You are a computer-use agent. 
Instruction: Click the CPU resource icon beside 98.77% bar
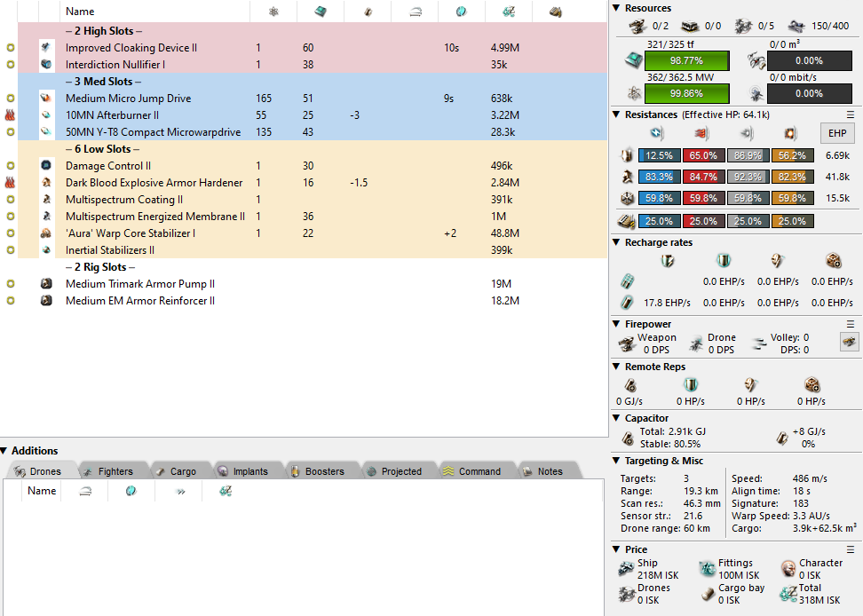[x=629, y=61]
